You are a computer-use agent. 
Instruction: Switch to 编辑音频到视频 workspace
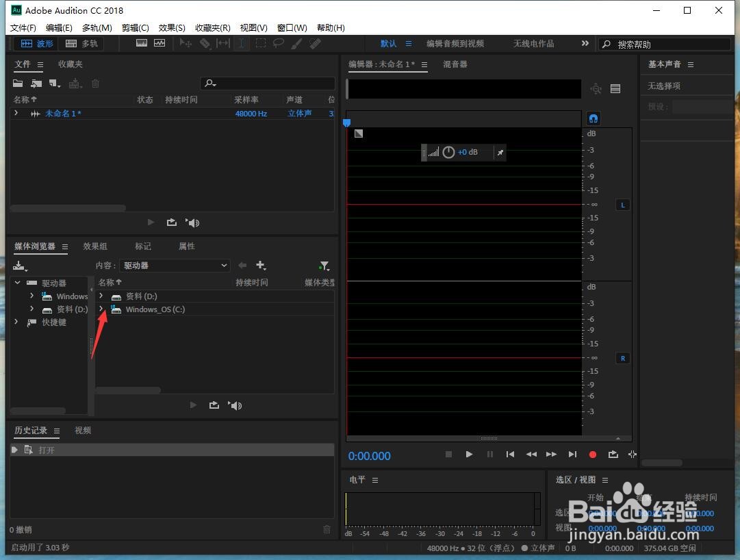455,44
